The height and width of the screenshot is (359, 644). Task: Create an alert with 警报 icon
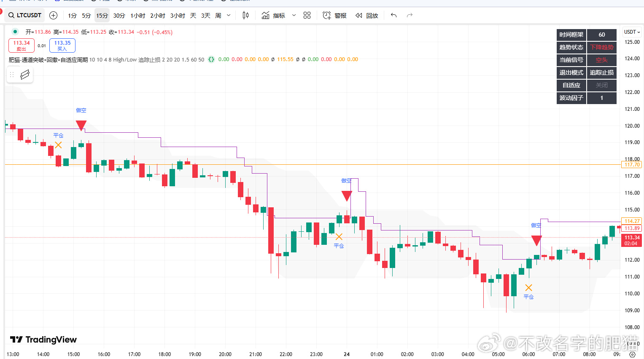334,15
